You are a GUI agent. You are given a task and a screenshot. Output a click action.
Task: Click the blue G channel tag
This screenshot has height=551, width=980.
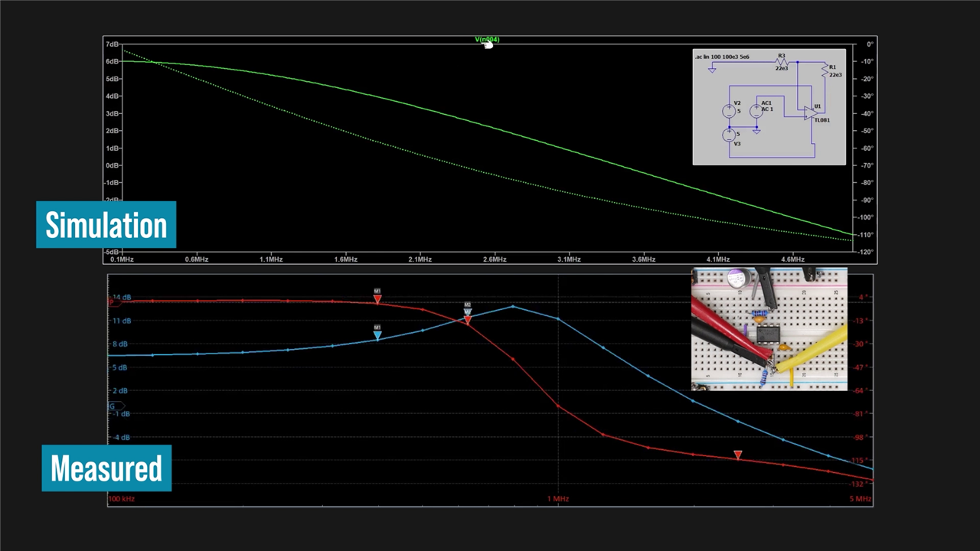(x=115, y=406)
